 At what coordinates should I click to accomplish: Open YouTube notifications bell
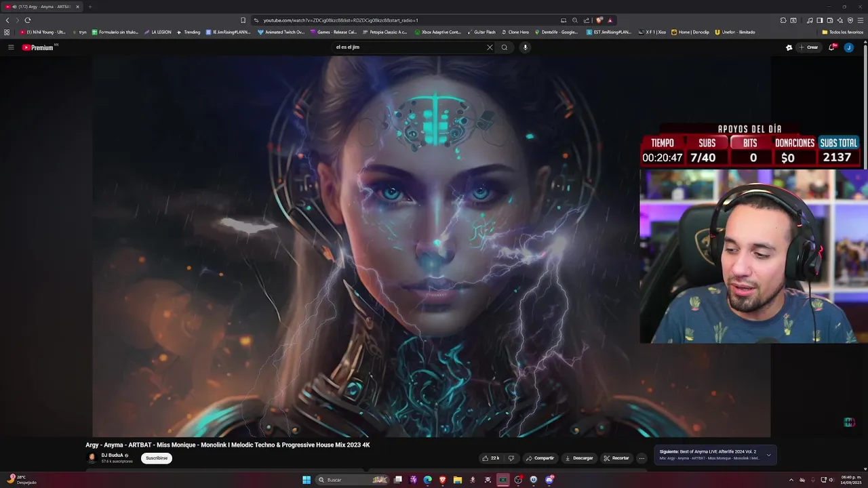click(x=833, y=47)
